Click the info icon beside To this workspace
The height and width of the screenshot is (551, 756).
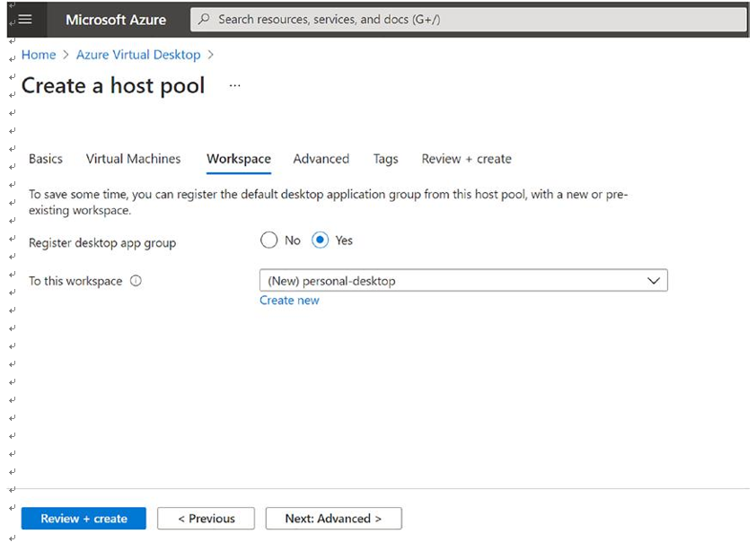click(x=136, y=281)
